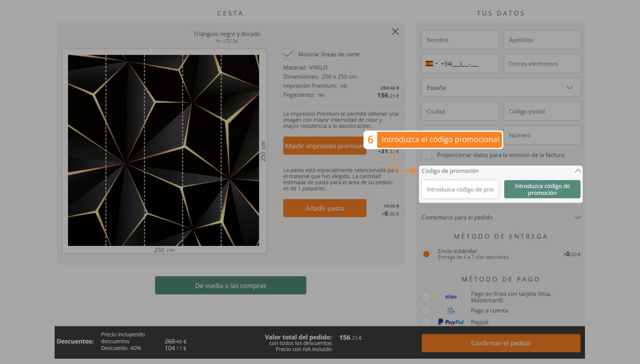Click the wallpaper preview thumbnail
The image size is (640, 364).
tap(163, 150)
